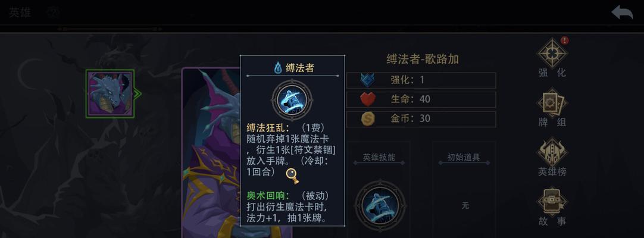
Task: Click the red notification badge on 强化
Action: tap(565, 40)
